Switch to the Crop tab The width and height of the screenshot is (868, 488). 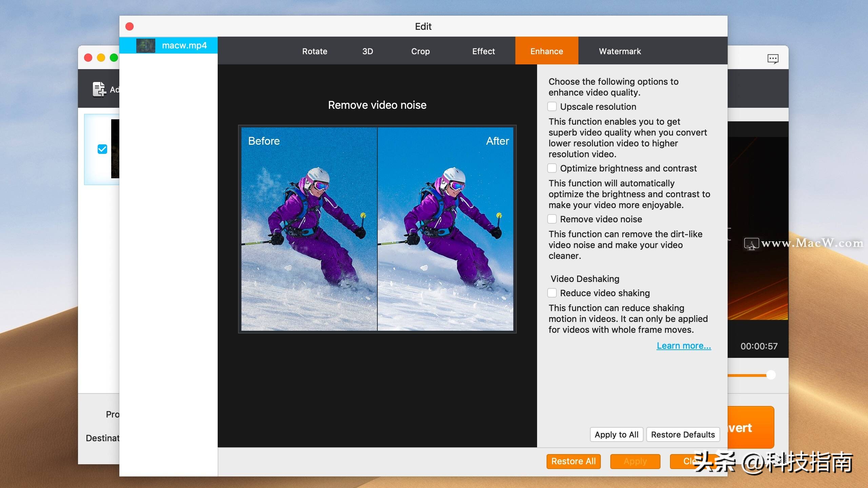pos(420,51)
